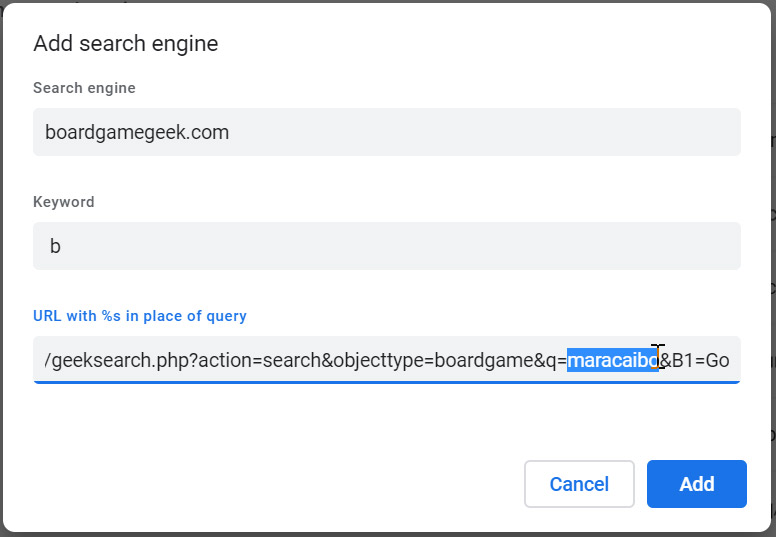The image size is (776, 537).
Task: Click the Add search engine dialog title
Action: 126,44
